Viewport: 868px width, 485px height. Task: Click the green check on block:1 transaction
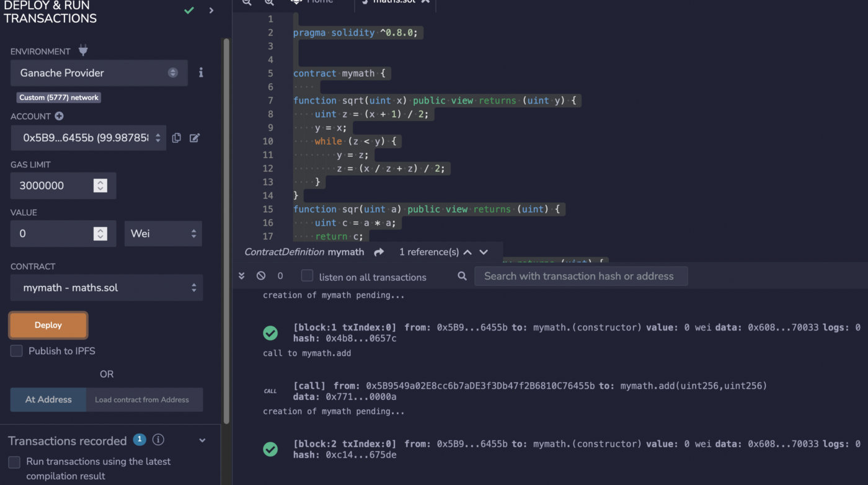(x=270, y=333)
